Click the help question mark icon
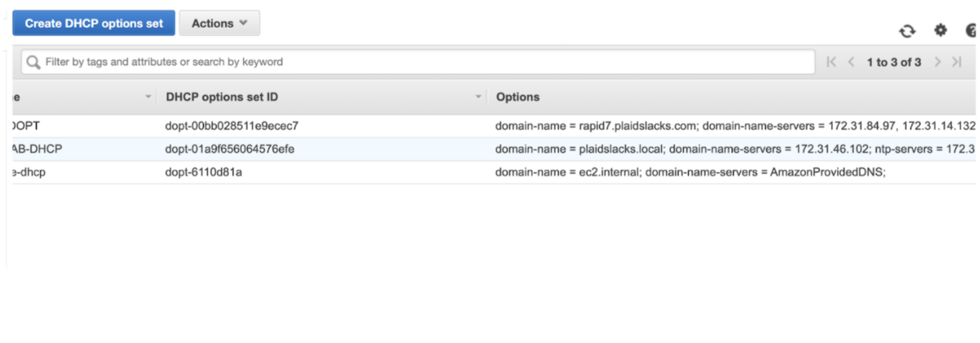Viewport: 980px width, 343px height. tap(971, 31)
